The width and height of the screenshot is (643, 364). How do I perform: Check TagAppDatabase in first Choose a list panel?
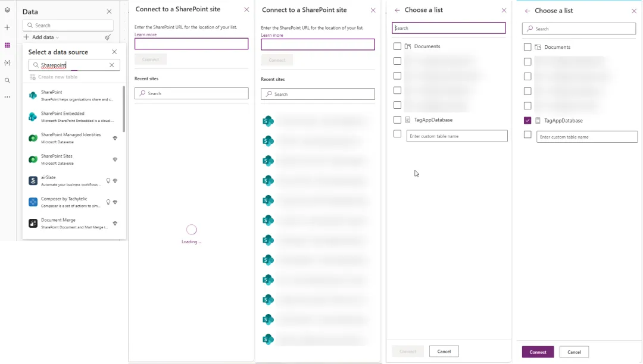397,120
